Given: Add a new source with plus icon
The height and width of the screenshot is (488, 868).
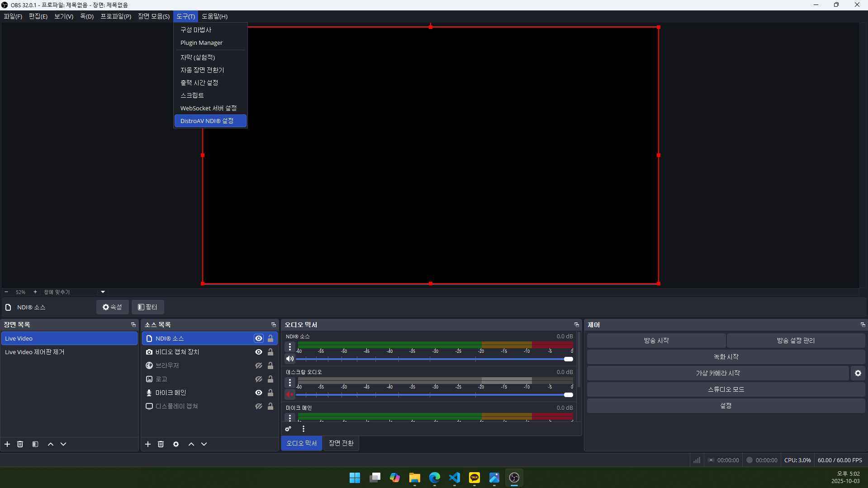Looking at the screenshot, I should coord(148,444).
